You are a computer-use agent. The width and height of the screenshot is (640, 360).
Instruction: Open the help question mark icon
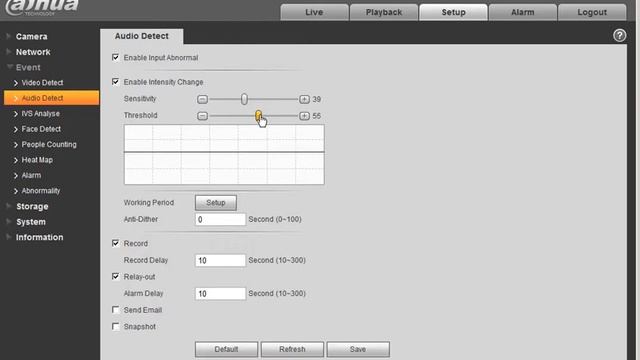click(619, 36)
